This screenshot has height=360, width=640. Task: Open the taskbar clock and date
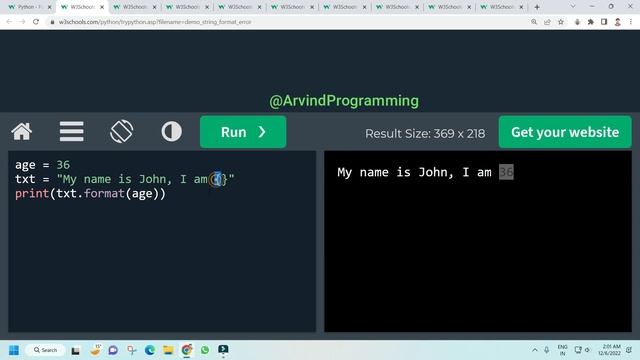pyautogui.click(x=610, y=350)
